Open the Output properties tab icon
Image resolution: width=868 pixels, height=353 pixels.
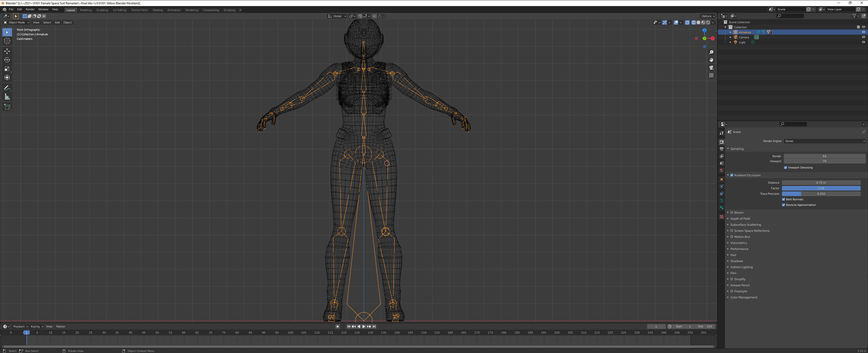pyautogui.click(x=721, y=149)
